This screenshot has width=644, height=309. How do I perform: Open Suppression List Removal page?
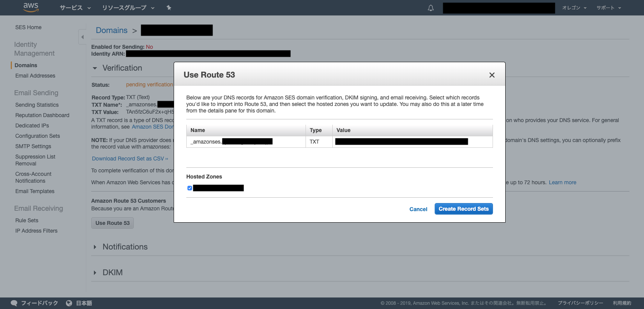[35, 160]
